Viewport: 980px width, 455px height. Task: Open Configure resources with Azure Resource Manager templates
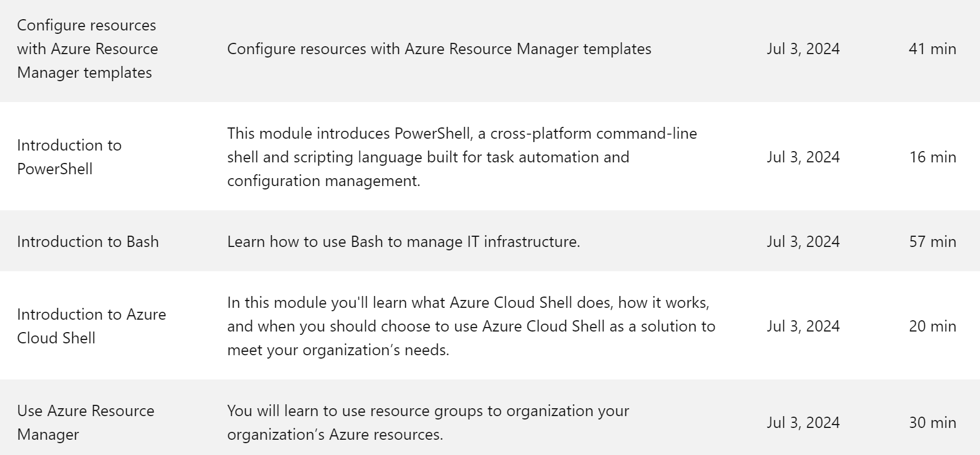pos(87,49)
